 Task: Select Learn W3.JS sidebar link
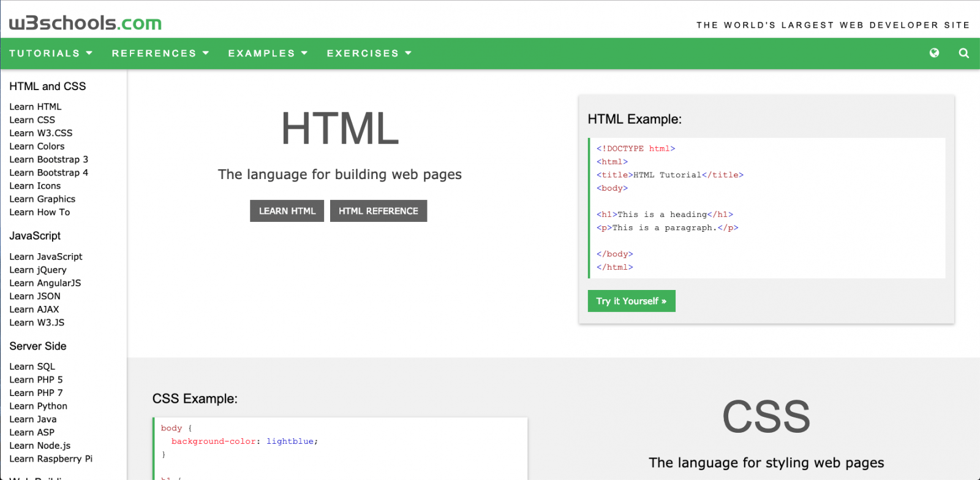coord(37,322)
